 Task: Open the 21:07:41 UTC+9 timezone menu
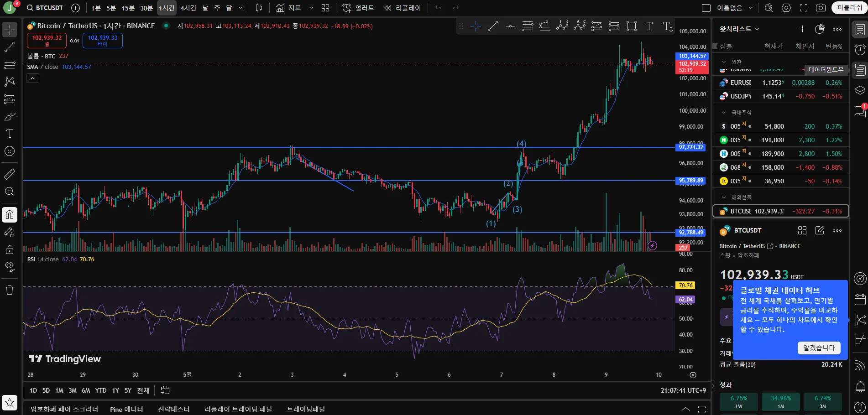coord(683,390)
